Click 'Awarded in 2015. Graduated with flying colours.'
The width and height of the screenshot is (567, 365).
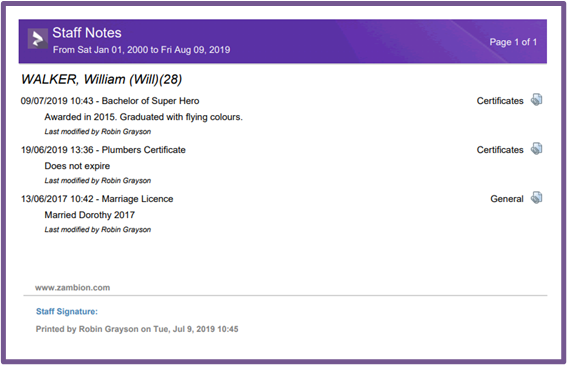(144, 117)
